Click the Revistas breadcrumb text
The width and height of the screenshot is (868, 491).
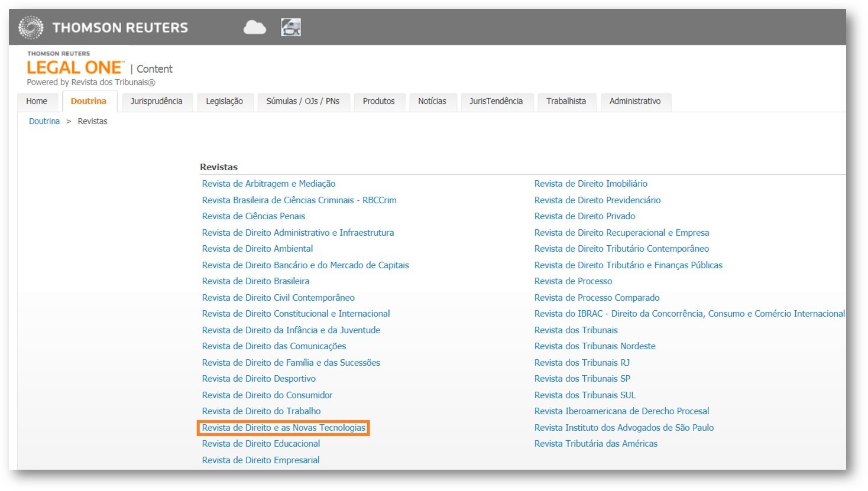click(93, 121)
